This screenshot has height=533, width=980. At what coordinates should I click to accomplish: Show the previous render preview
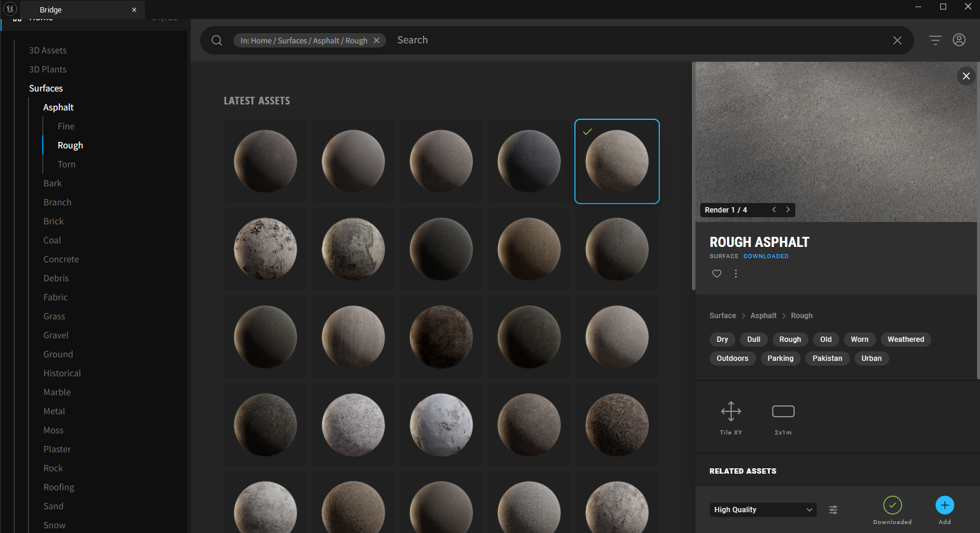click(x=774, y=210)
